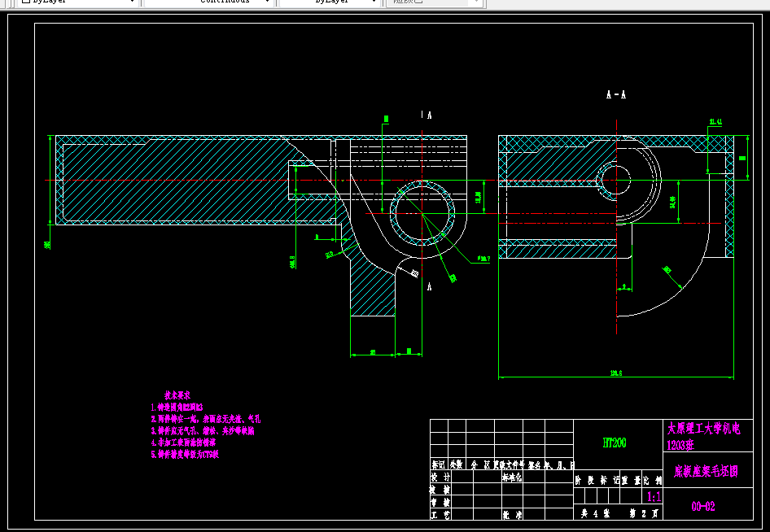Select the text 太原理工大学机电
The image size is (770, 532).
click(x=703, y=429)
